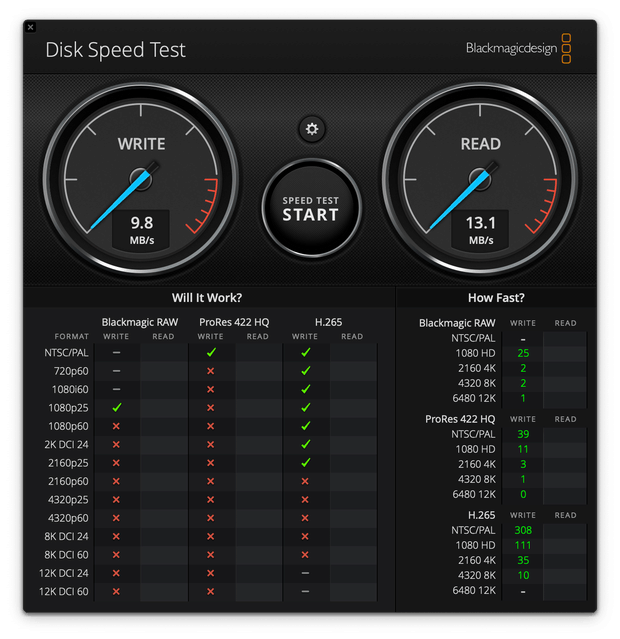Viewport: 620px width, 639px height.
Task: Click ProRes 422 HQ 6480 12K value 0
Action: pyautogui.click(x=523, y=494)
